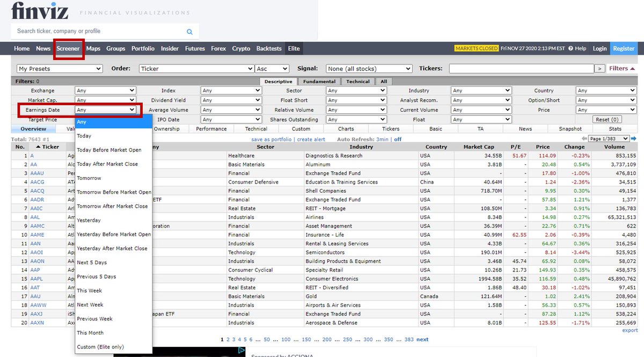This screenshot has height=357, width=644.
Task: Open the Signal dropdown
Action: 369,69
